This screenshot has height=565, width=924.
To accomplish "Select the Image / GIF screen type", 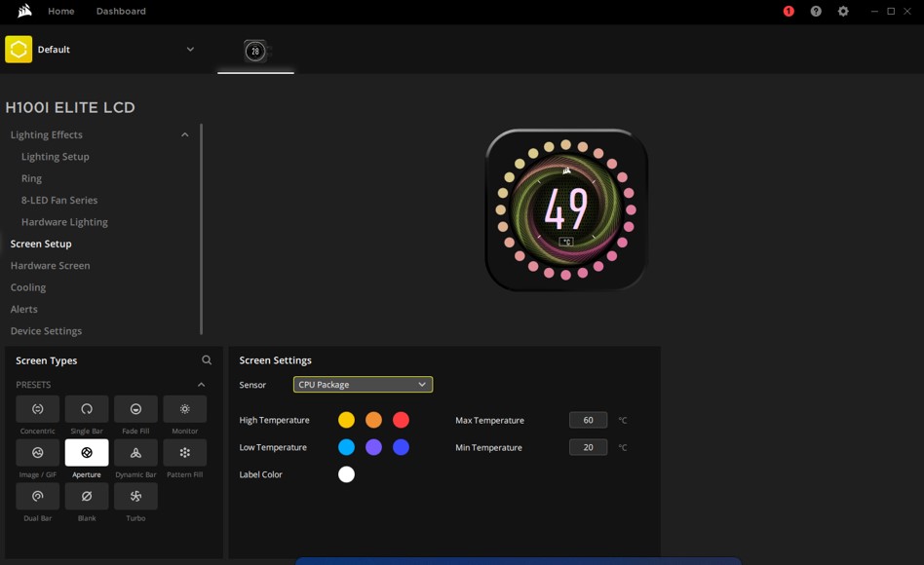I will 38,452.
